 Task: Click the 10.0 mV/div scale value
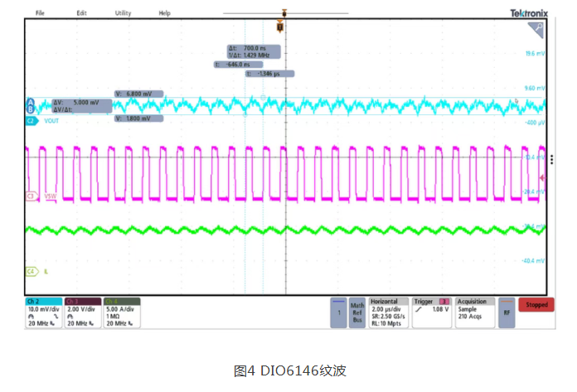coord(43,310)
